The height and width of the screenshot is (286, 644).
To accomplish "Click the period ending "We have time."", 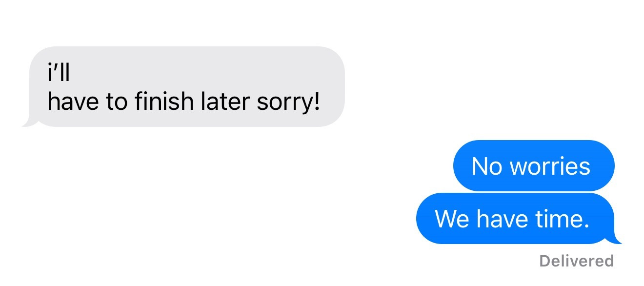I will (x=586, y=226).
